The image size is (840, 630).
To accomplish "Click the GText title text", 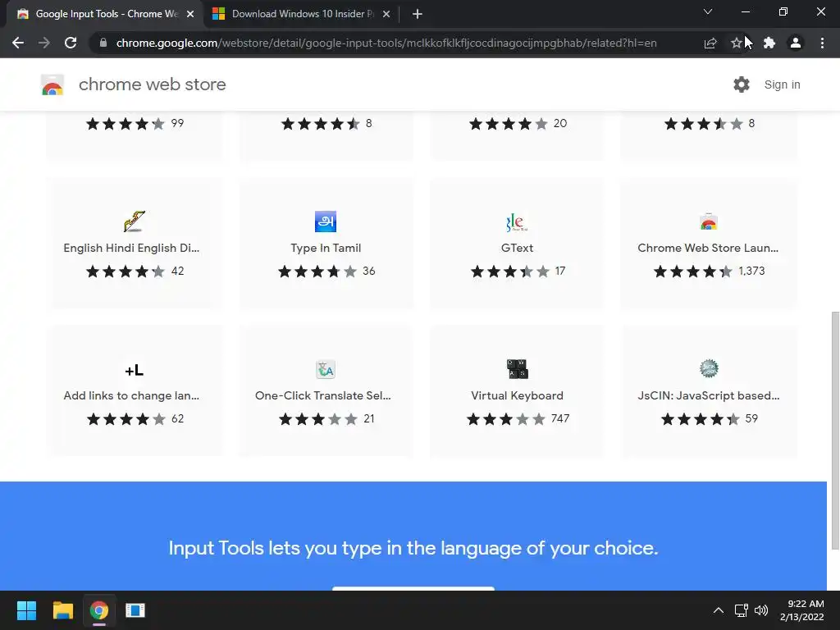I will tap(517, 248).
